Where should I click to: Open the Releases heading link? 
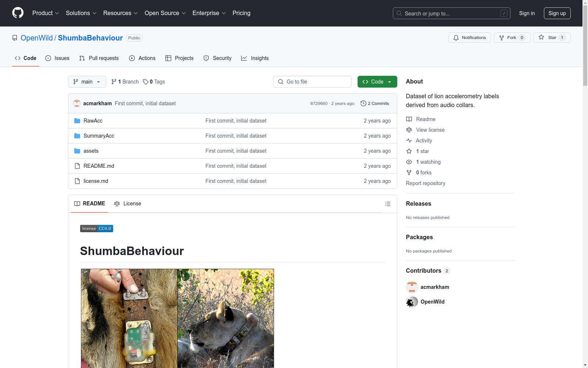[x=419, y=204]
